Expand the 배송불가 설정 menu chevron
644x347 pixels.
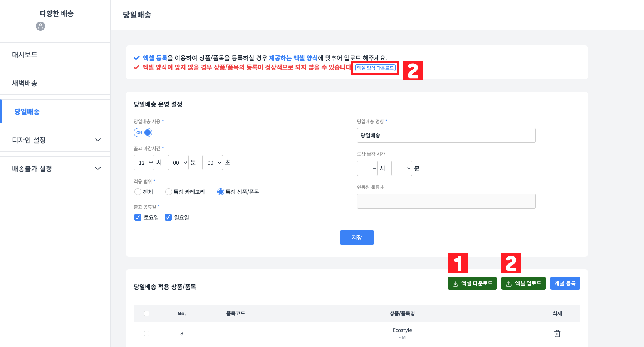click(x=98, y=168)
